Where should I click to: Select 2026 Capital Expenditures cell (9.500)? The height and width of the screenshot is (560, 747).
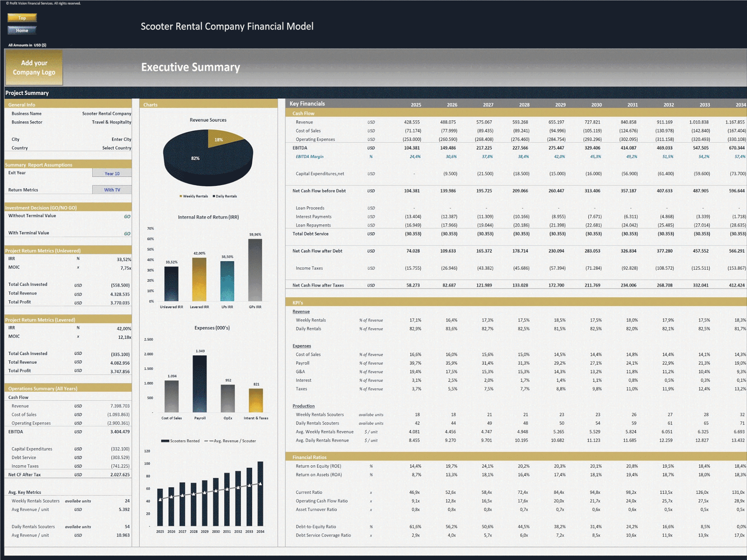tap(450, 174)
